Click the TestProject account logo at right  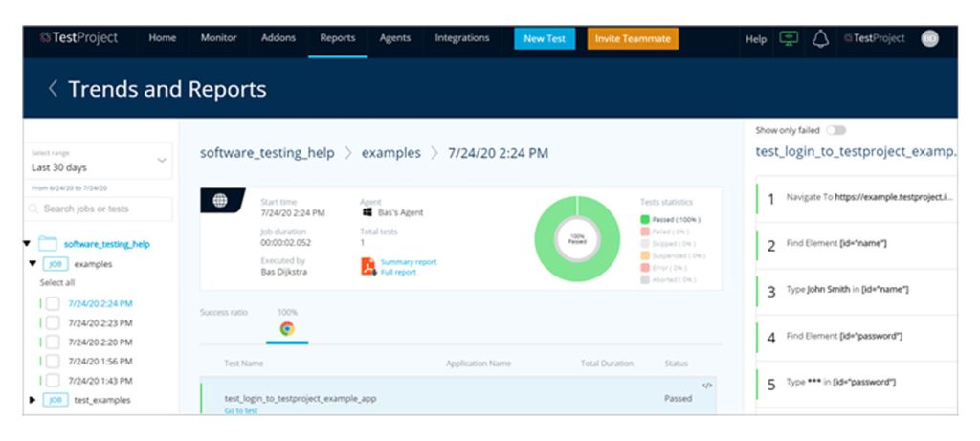click(875, 38)
